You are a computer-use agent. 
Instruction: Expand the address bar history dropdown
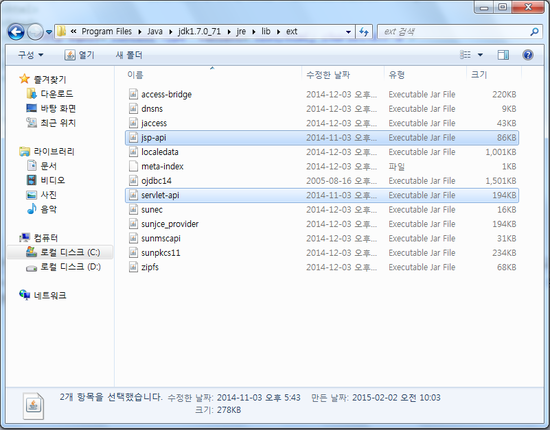pyautogui.click(x=348, y=32)
